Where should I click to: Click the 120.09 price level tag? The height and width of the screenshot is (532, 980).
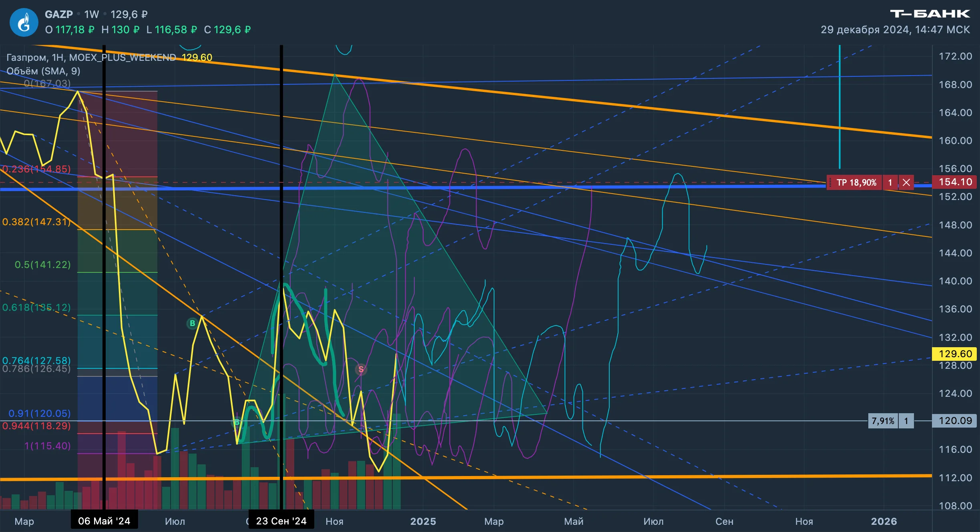[x=955, y=421]
